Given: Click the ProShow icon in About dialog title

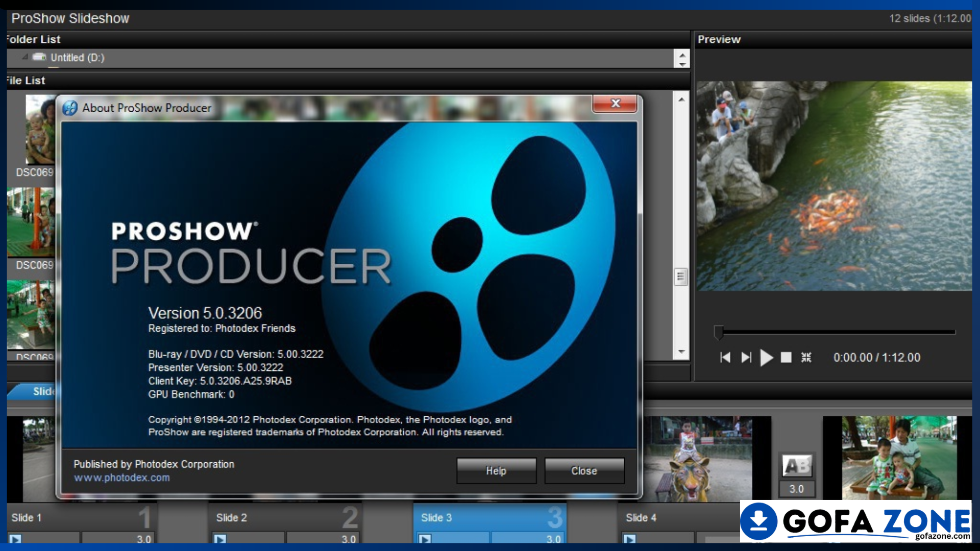Looking at the screenshot, I should click(x=70, y=108).
